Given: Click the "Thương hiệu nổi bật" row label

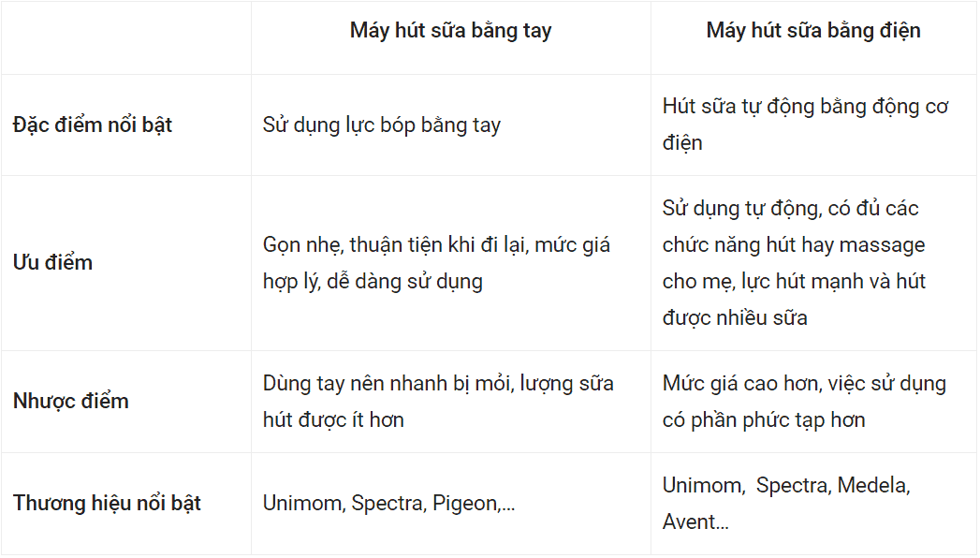Looking at the screenshot, I should tap(108, 504).
